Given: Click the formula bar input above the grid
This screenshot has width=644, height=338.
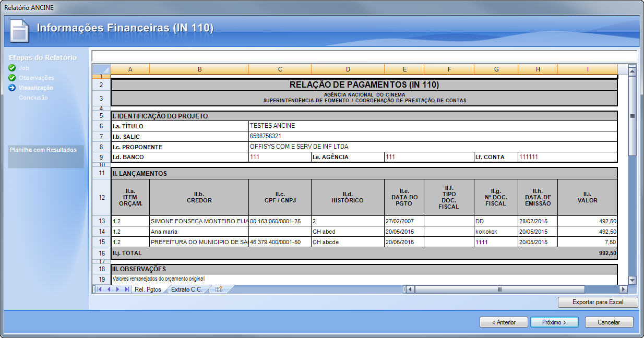Looking at the screenshot, I should (364, 56).
